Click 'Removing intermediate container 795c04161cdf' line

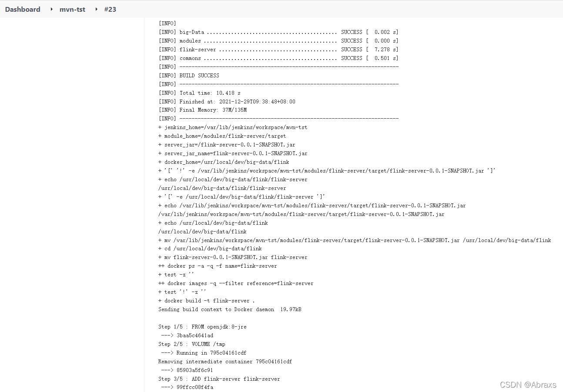pyautogui.click(x=225, y=362)
